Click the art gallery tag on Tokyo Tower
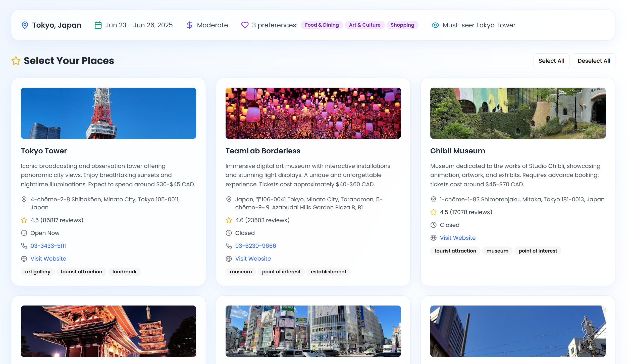Screen dimensions: 629x364 [38, 272]
